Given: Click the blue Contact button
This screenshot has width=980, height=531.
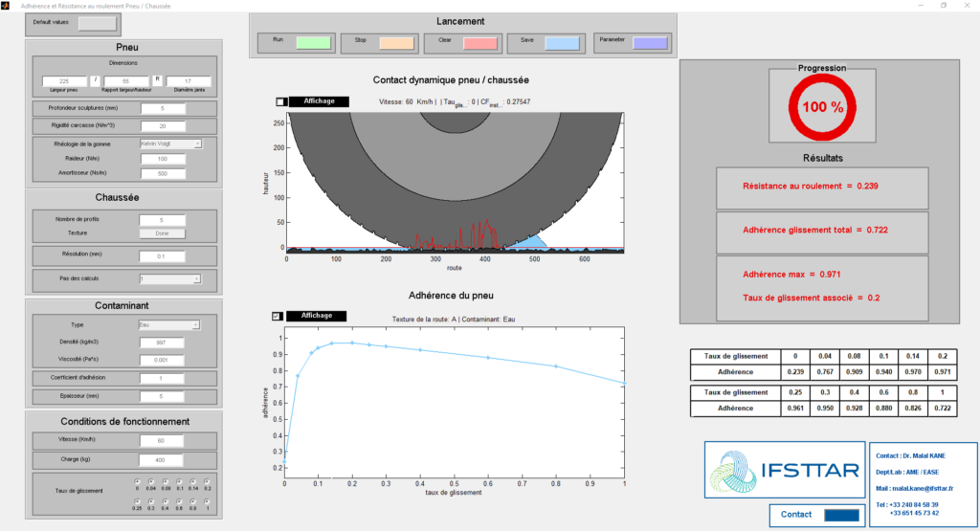Looking at the screenshot, I should [x=841, y=515].
